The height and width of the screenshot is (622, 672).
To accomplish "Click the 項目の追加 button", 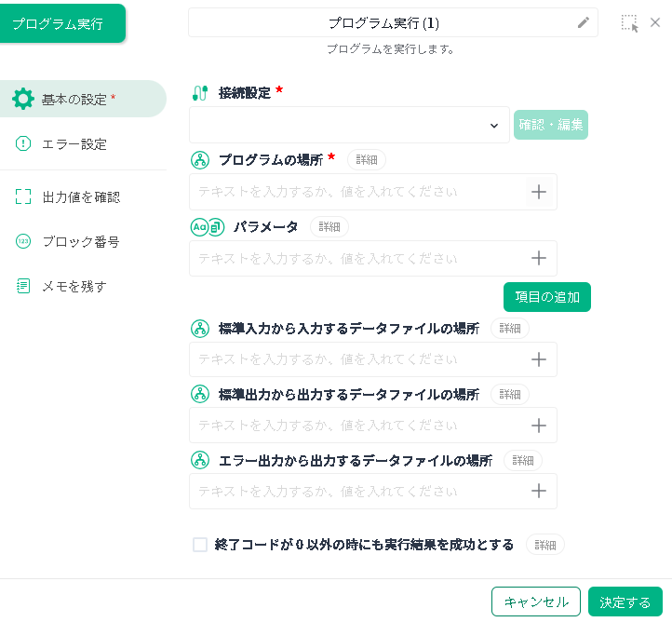I will 547,297.
